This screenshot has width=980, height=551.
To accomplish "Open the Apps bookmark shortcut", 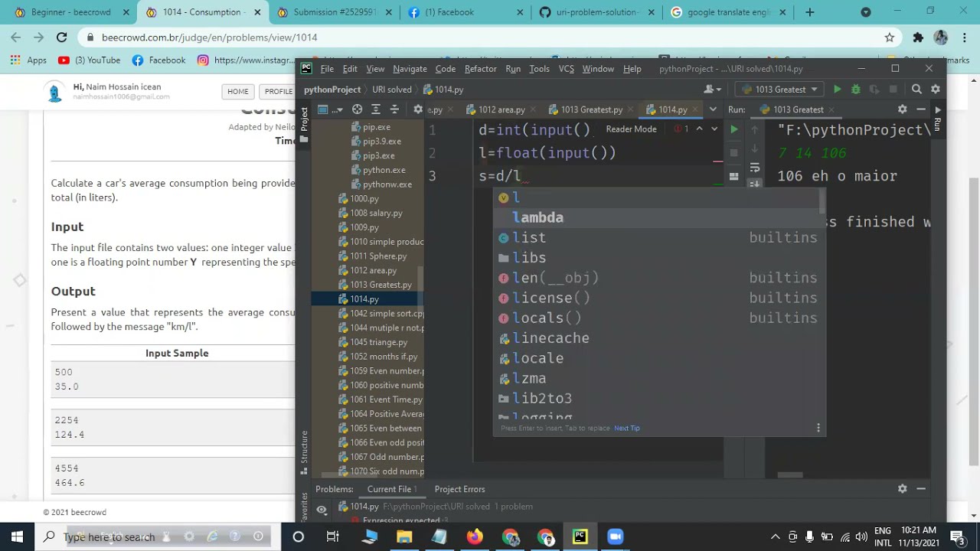I will (28, 60).
